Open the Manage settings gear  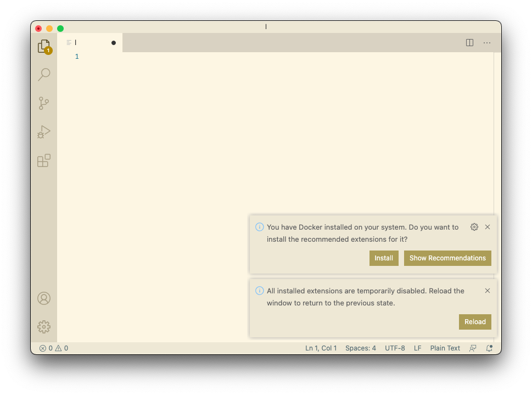(x=44, y=326)
